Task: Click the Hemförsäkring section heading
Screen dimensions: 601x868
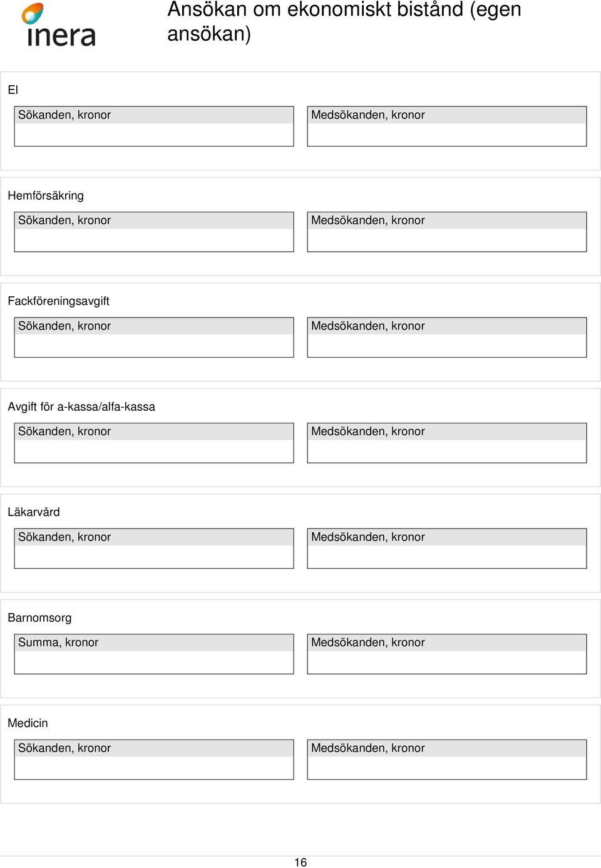Action: point(46,195)
